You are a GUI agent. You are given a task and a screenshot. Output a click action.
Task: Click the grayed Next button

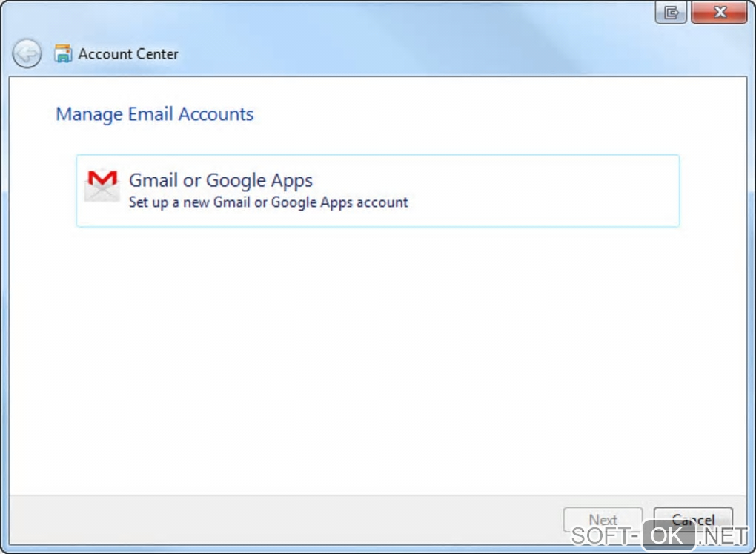pos(603,520)
